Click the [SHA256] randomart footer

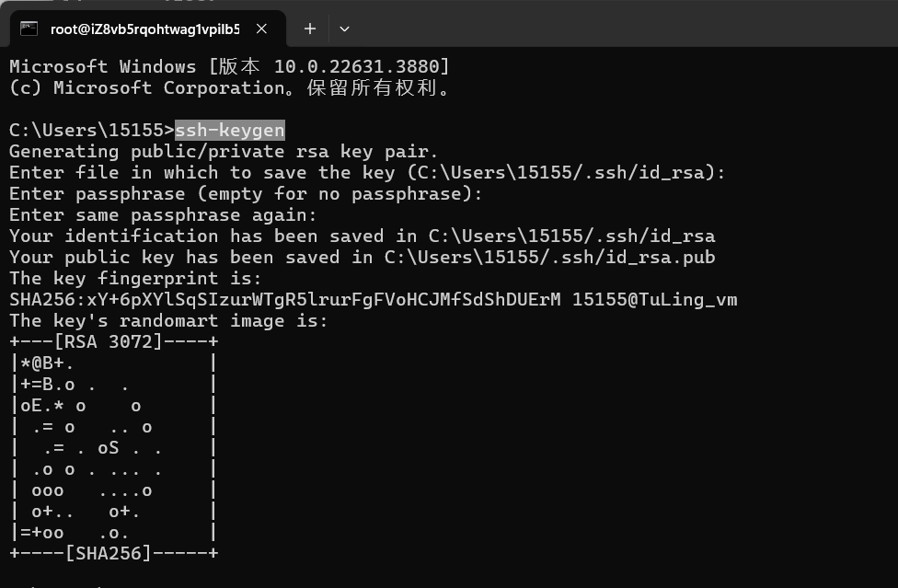(114, 553)
